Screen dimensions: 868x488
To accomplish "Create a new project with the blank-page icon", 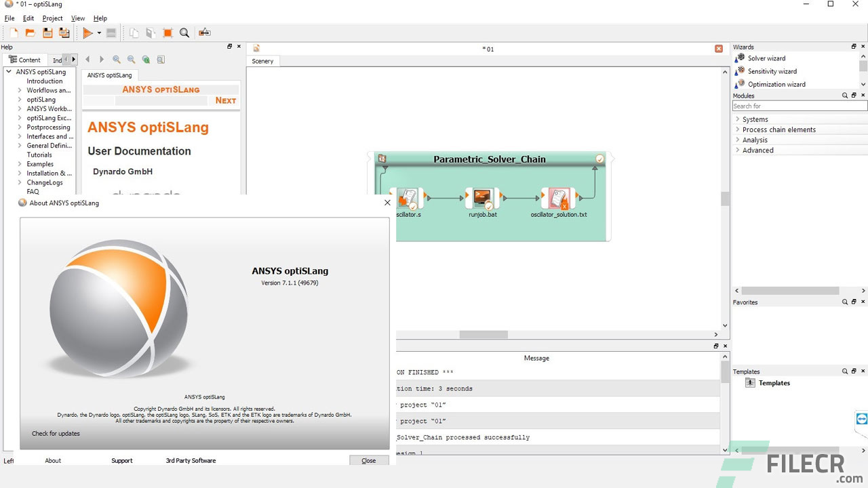I will 14,33.
